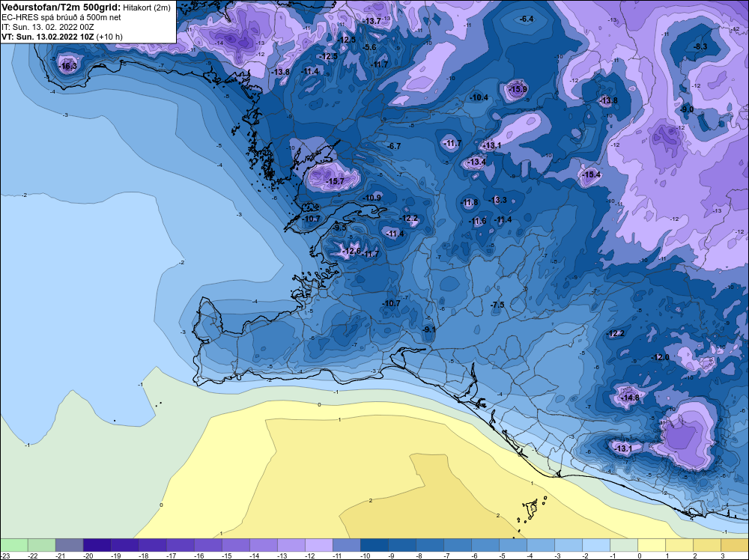
Task: Select the blue legend swatch labeled -6
Action: tap(485, 545)
